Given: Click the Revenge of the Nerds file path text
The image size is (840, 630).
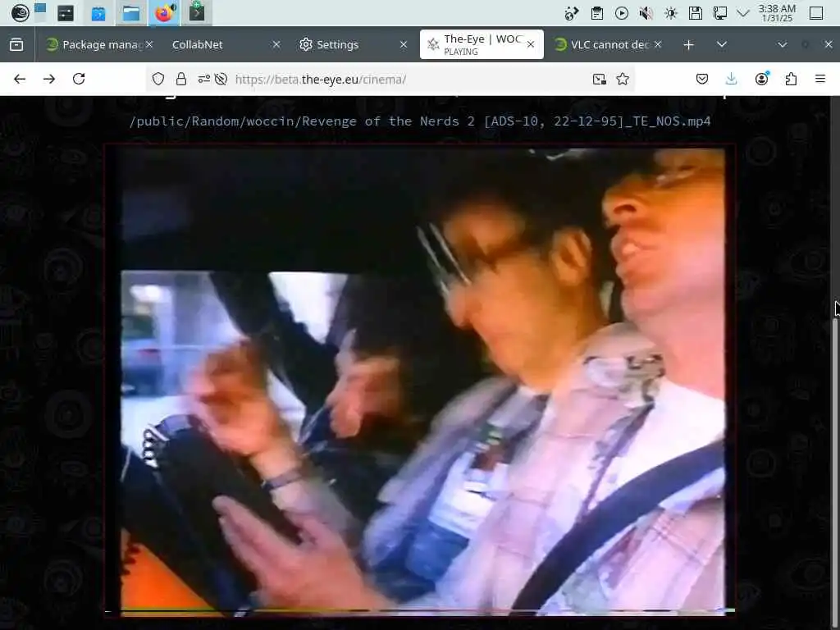Looking at the screenshot, I should (420, 121).
